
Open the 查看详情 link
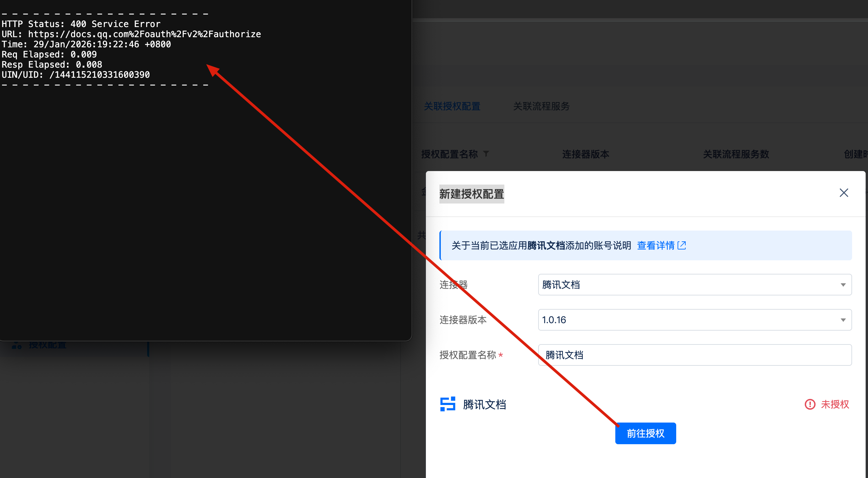pos(656,245)
